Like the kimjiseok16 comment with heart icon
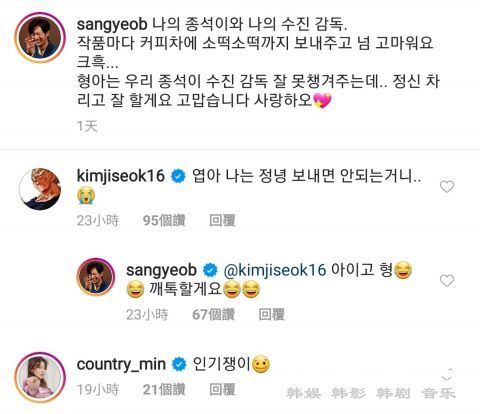480x414 pixels. pos(447,186)
